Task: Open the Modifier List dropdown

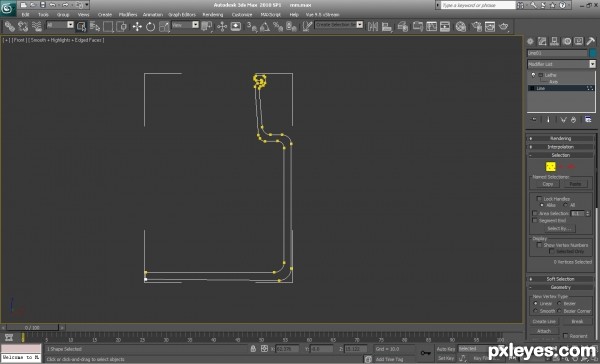Action: click(561, 64)
